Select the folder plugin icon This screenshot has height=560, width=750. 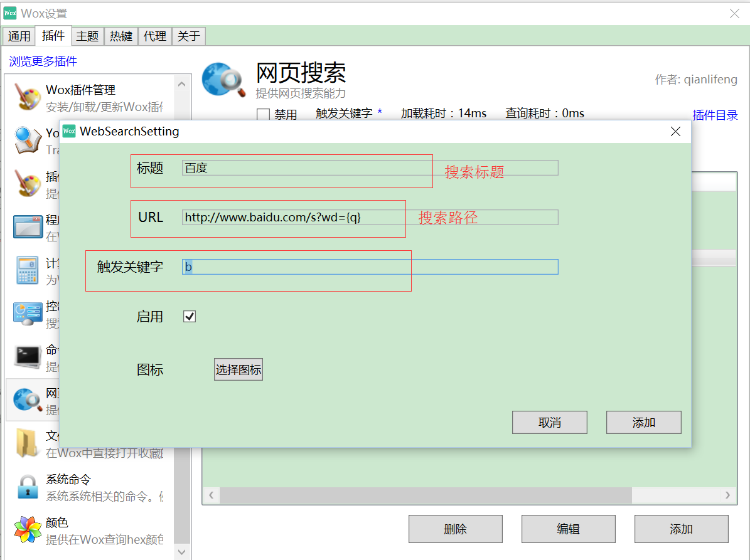[27, 443]
